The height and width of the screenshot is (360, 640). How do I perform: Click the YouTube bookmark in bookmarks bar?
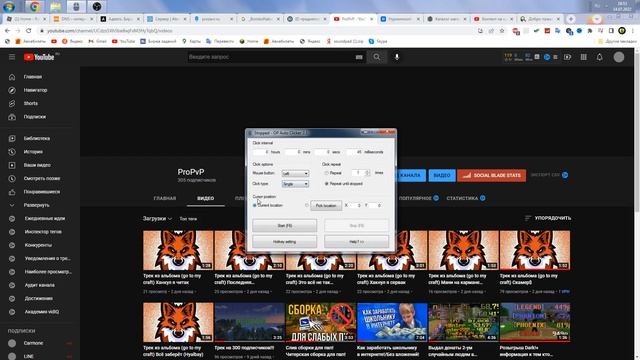coord(123,41)
